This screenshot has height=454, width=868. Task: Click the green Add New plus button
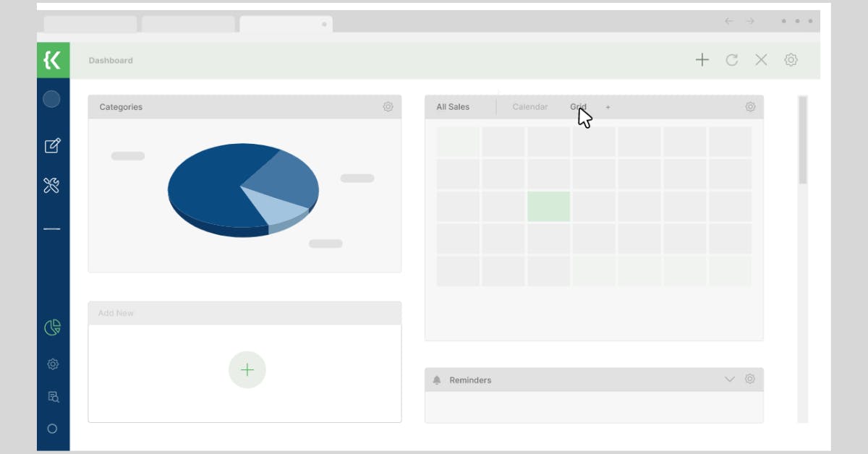coord(247,370)
